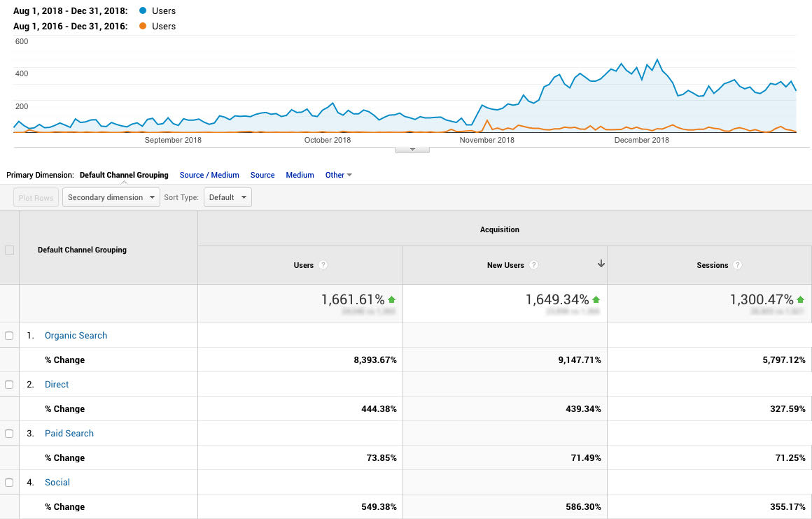Click the chart collapse handle below timeline
Viewport: 812px width, 519px height.
pos(412,149)
